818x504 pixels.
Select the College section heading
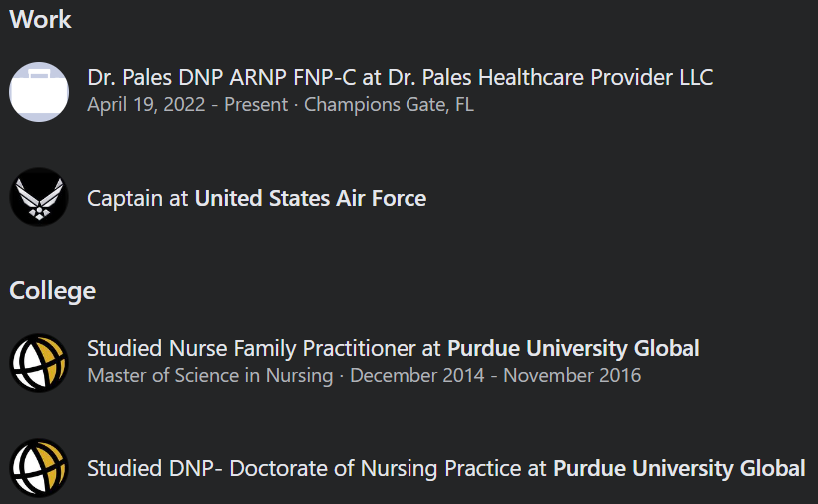click(x=53, y=291)
